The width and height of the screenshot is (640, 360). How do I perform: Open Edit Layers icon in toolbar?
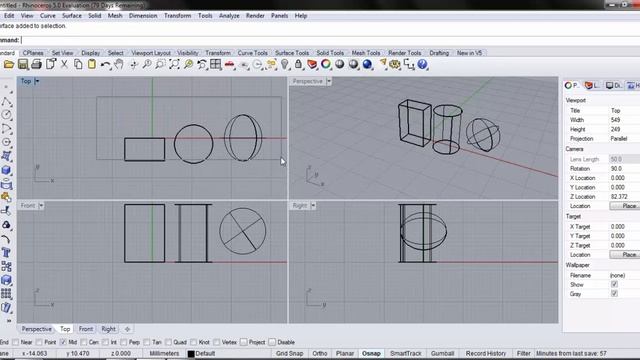pyautogui.click(x=312, y=64)
